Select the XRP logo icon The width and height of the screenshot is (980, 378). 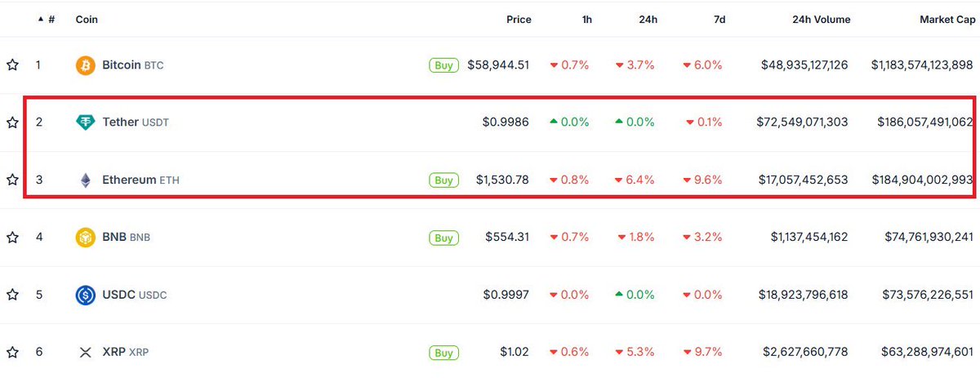point(86,353)
